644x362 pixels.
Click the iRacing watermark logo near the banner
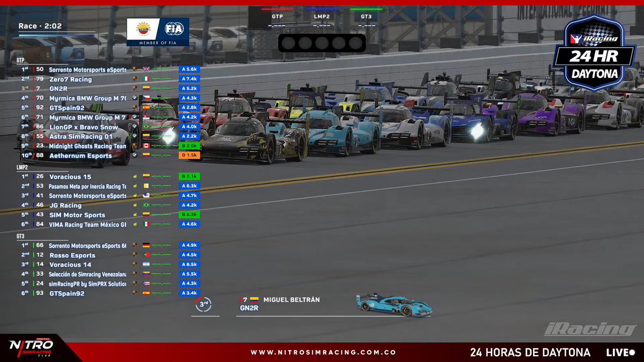point(590,329)
